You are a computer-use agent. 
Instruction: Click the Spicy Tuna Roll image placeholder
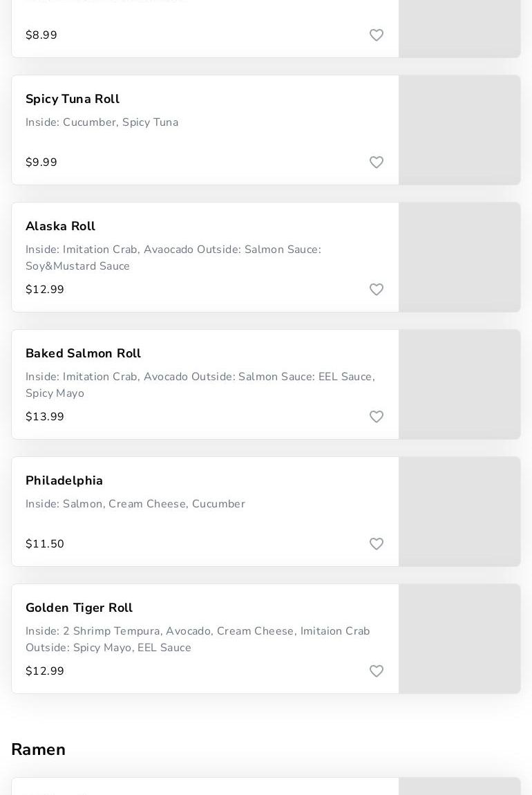459,130
